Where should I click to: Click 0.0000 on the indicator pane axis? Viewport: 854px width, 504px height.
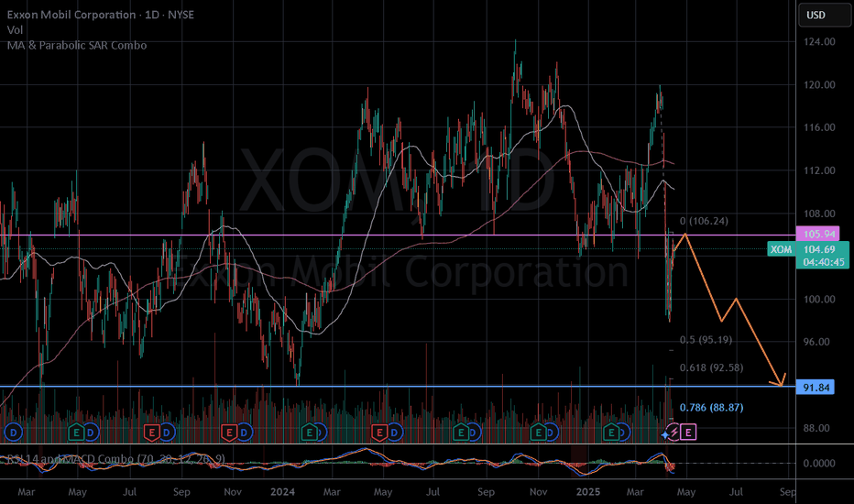click(x=819, y=463)
